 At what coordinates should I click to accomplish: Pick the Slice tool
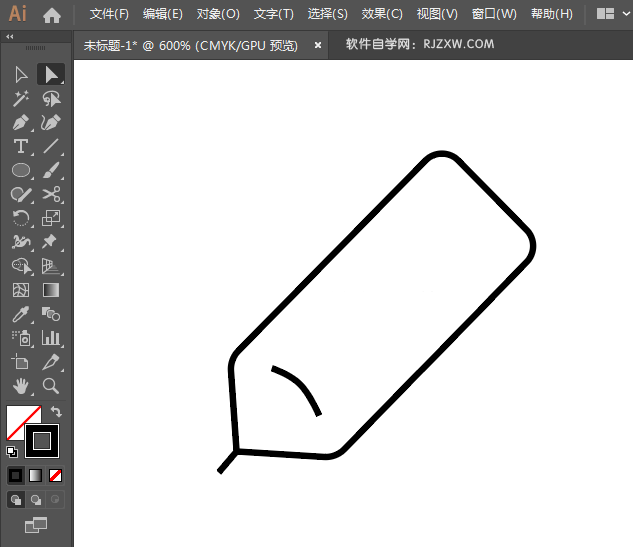click(51, 362)
